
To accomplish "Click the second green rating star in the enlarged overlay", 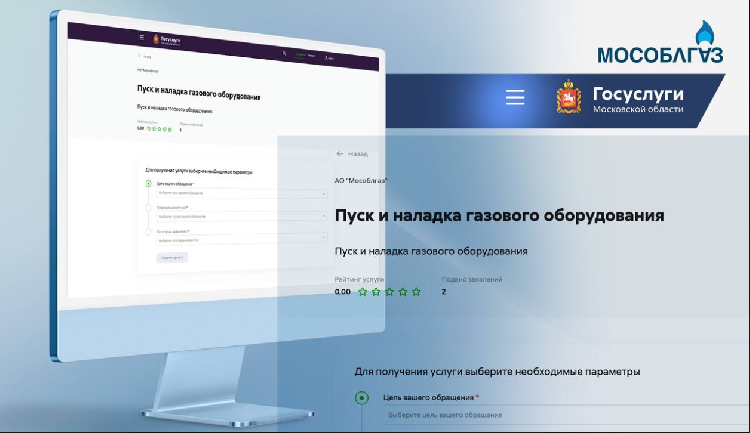I will coord(376,292).
